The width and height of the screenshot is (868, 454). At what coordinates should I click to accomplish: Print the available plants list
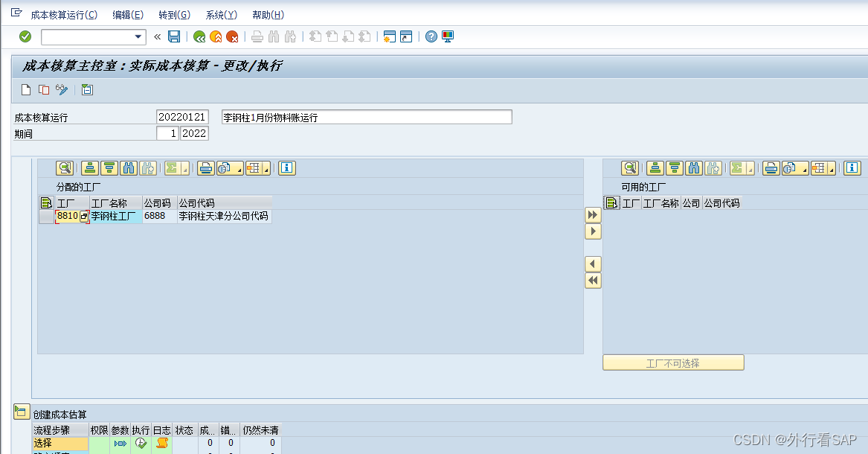771,167
